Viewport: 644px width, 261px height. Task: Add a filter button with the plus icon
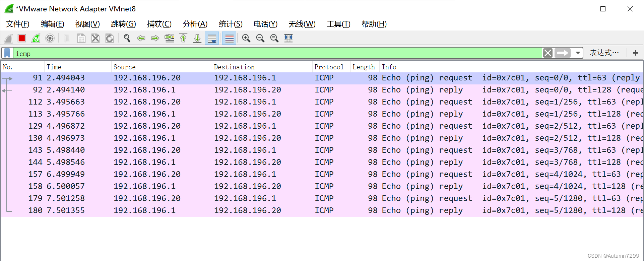tap(636, 53)
